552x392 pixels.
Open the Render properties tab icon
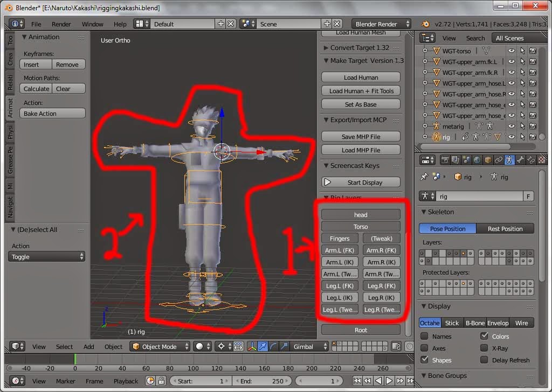click(x=446, y=160)
